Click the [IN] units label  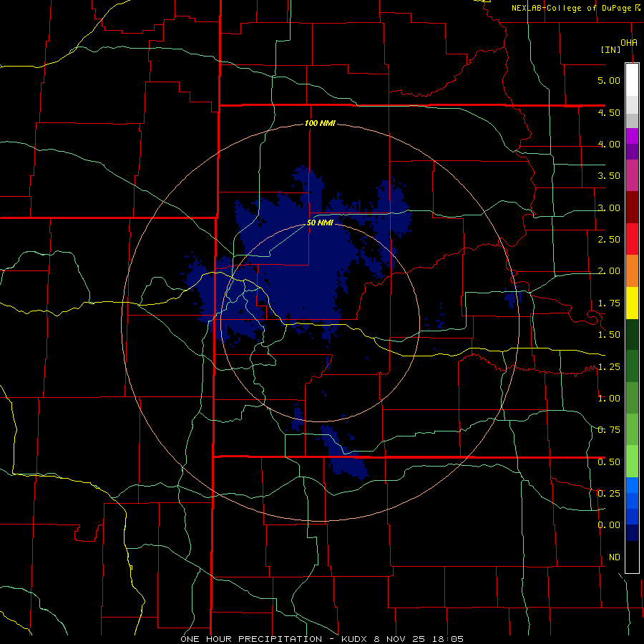(610, 49)
